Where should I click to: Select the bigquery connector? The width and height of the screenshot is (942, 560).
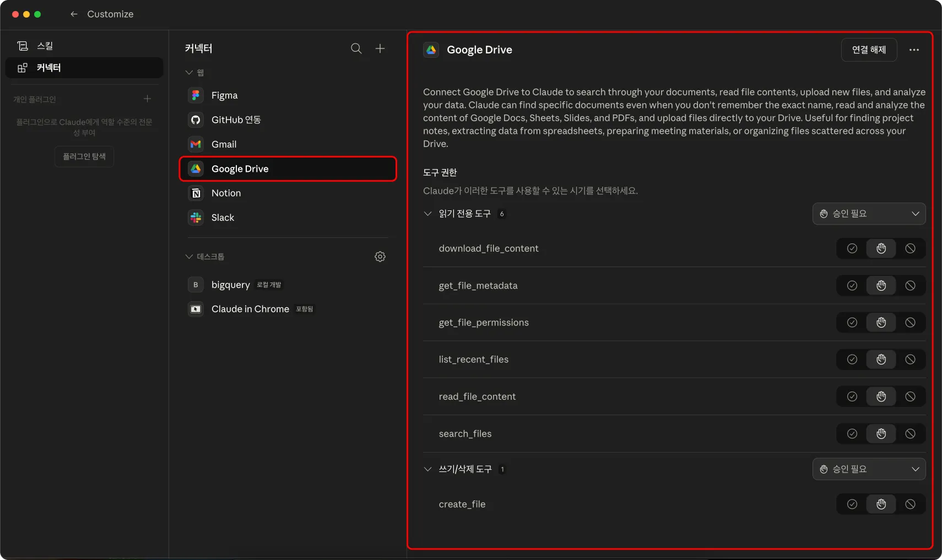click(288, 285)
